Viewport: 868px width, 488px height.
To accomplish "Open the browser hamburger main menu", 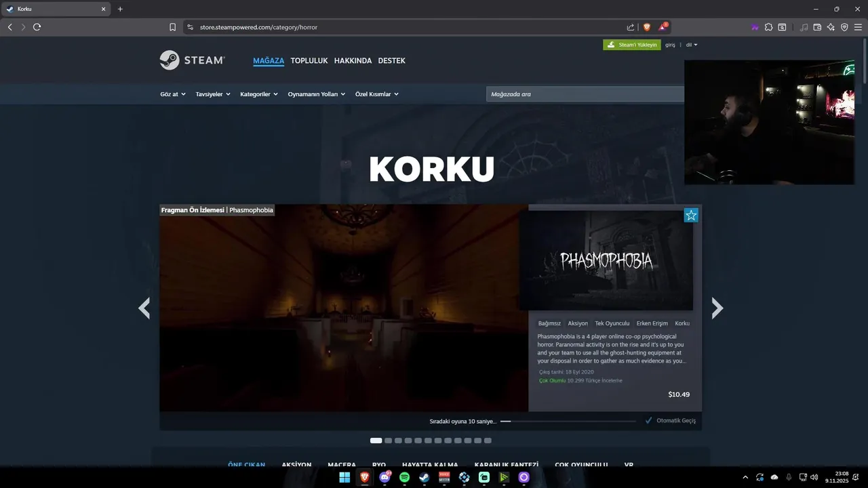I will coord(858,27).
